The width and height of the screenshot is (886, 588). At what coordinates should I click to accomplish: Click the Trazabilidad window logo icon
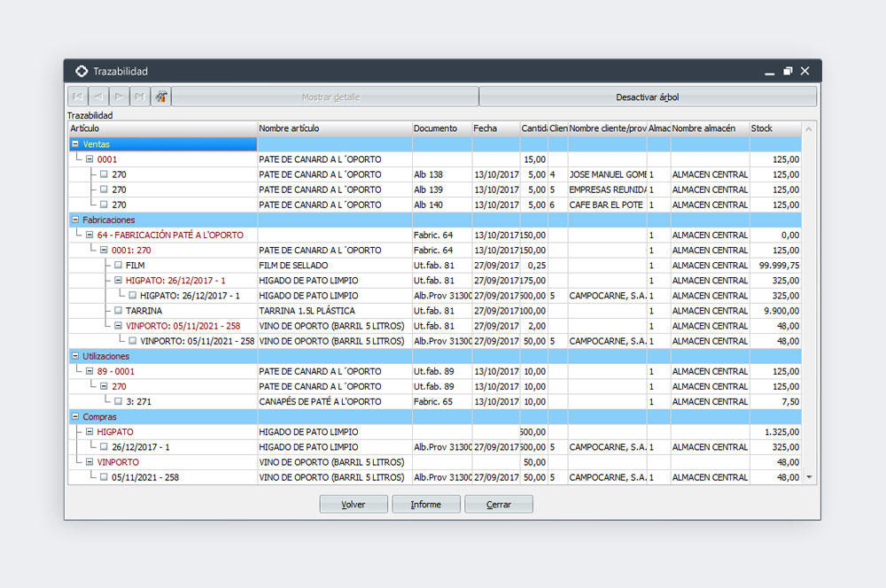82,71
